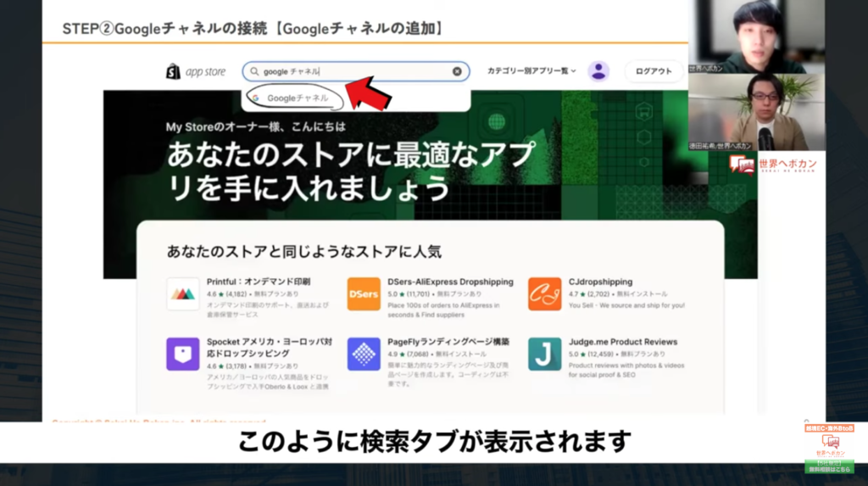Click the ログアウト button
Viewport: 868px width, 486px height.
654,71
